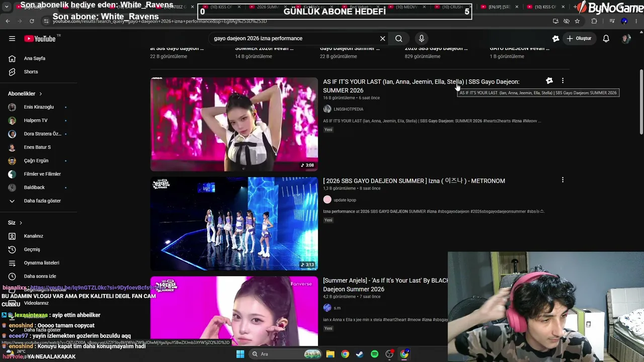
Task: Reload the page in the browser
Action: (32, 21)
